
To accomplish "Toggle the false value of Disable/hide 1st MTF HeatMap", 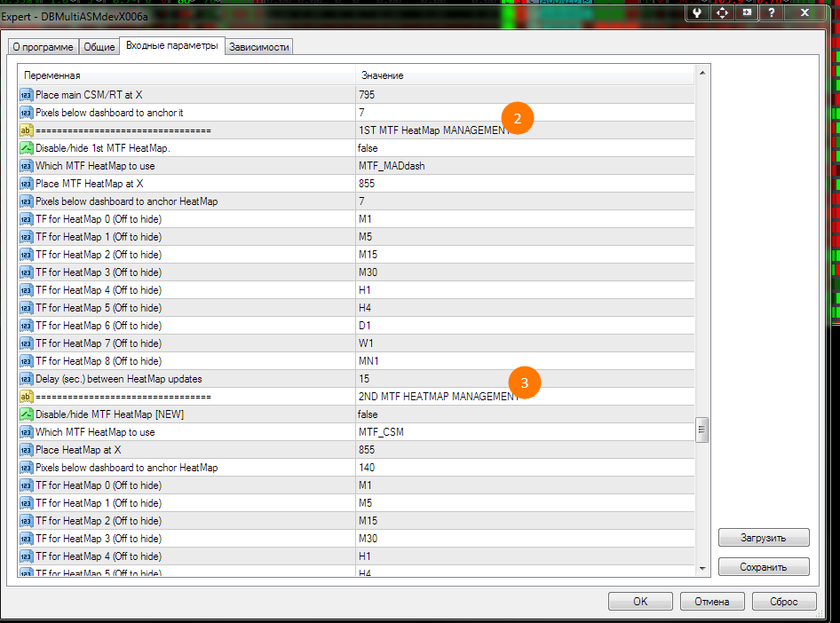I will pos(525,148).
